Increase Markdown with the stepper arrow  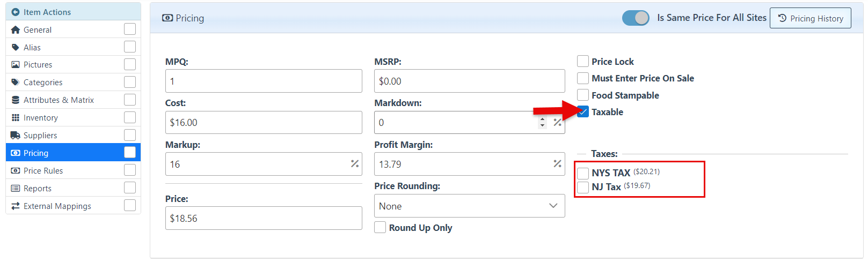click(x=543, y=119)
